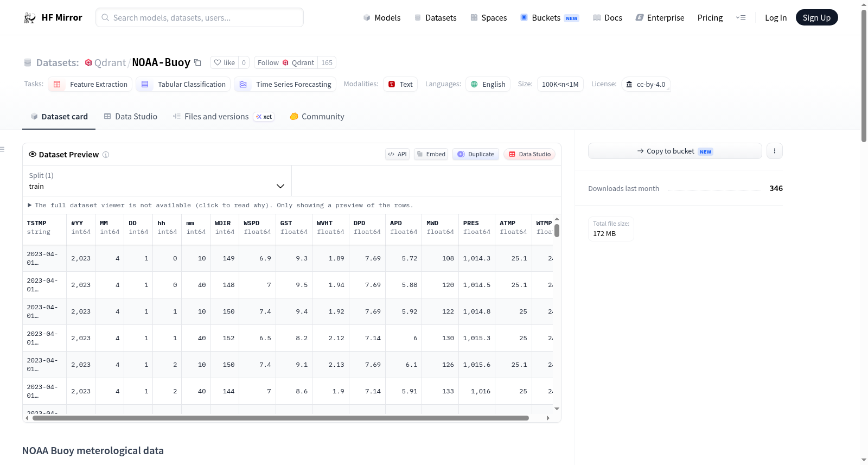Click the follower count 165
This screenshot has width=868, height=465.
click(x=327, y=62)
